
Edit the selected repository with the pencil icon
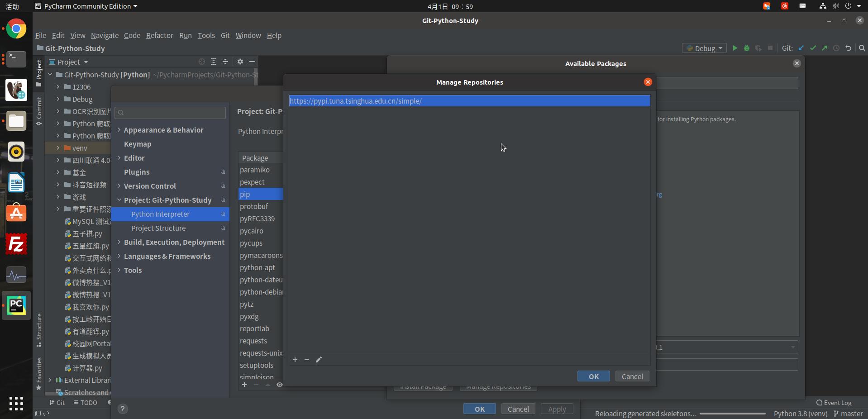[x=319, y=360]
